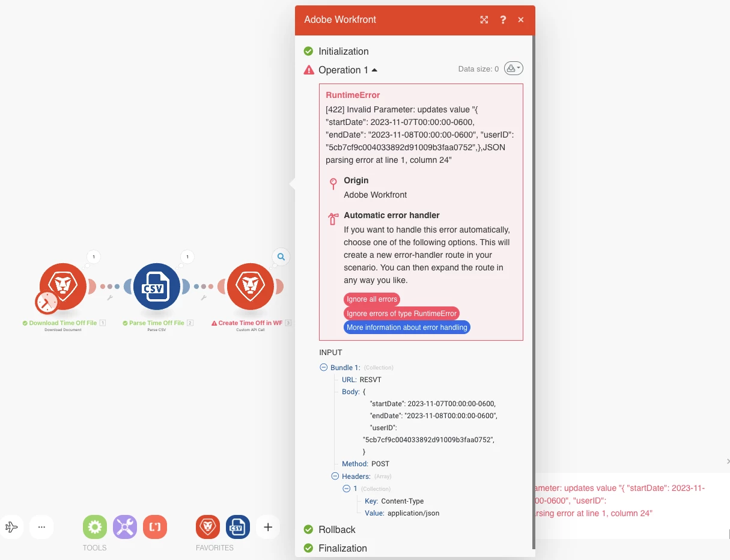
Task: Collapse header item 1 collection
Action: click(347, 488)
